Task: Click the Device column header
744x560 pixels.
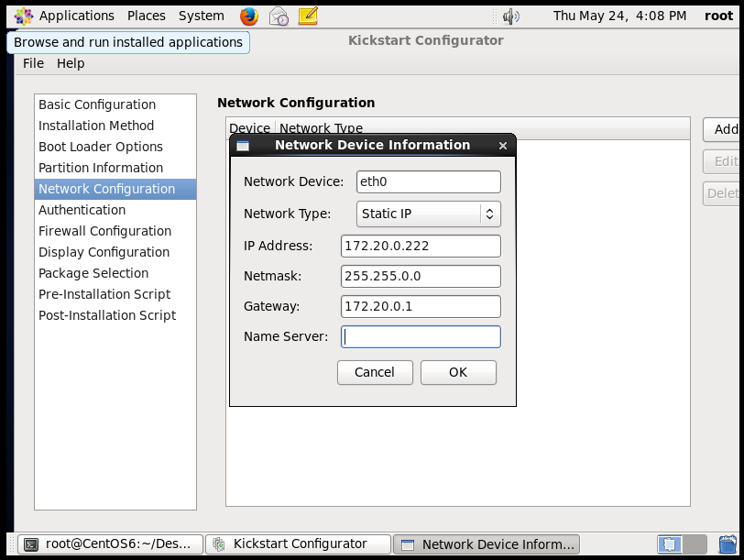Action: tap(250, 128)
